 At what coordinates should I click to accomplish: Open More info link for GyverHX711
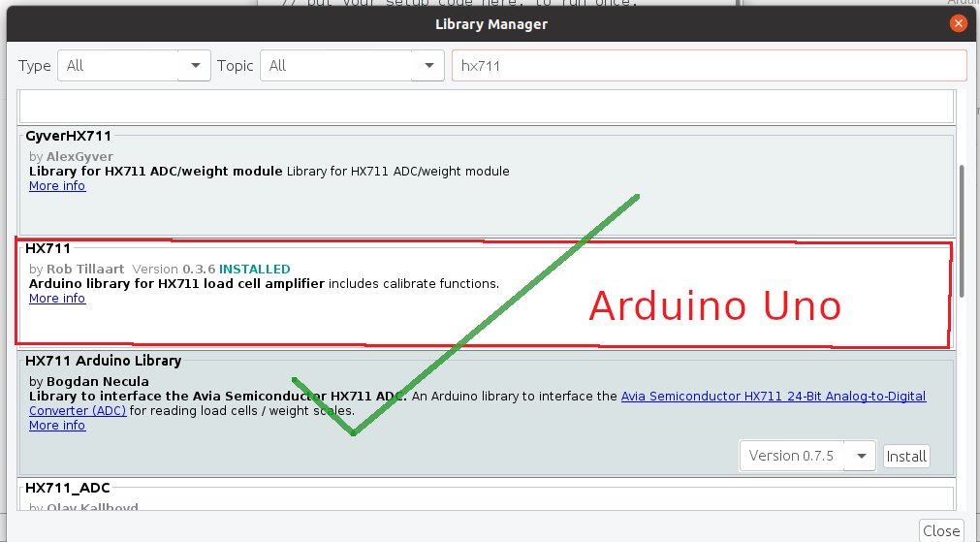pos(57,185)
